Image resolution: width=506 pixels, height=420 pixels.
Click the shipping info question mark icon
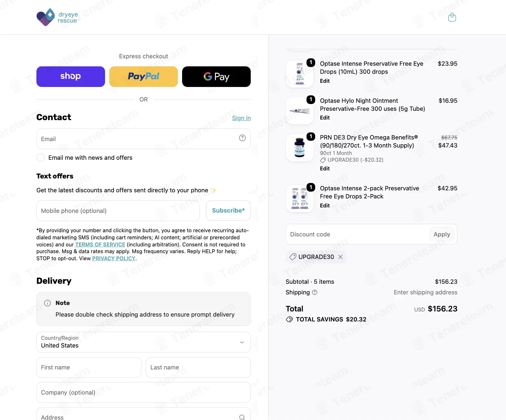tap(315, 292)
